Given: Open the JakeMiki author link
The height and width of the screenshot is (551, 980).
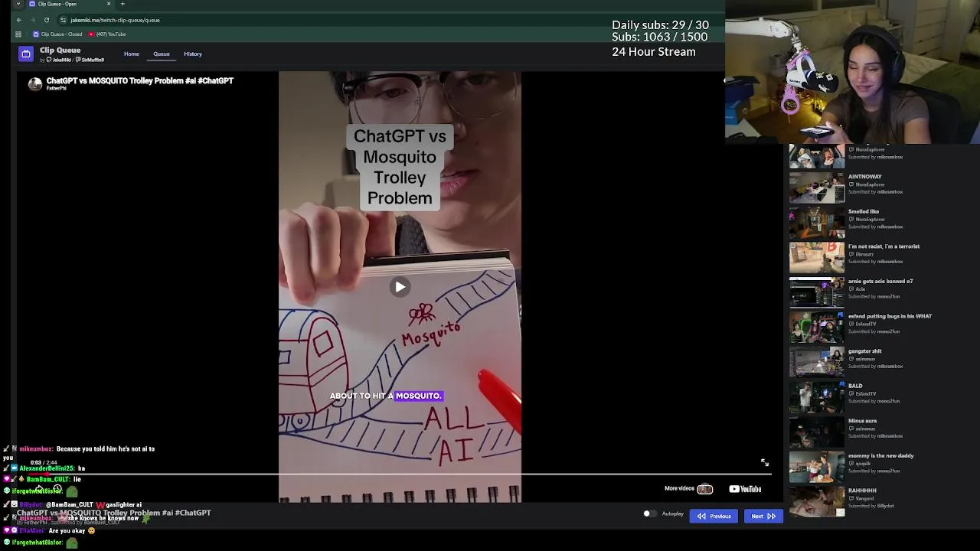Looking at the screenshot, I should coord(58,60).
